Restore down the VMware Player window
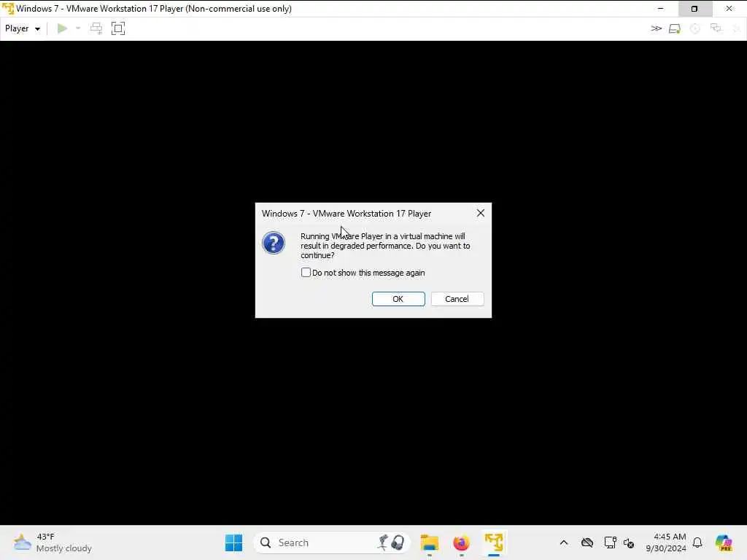Viewport: 747px width, 560px height. click(x=694, y=9)
